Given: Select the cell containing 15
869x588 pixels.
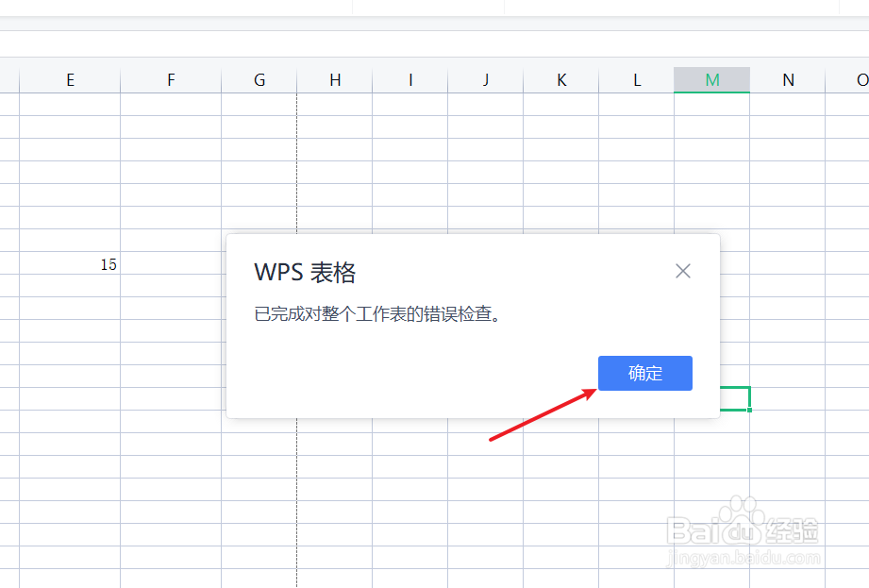Looking at the screenshot, I should pyautogui.click(x=70, y=263).
